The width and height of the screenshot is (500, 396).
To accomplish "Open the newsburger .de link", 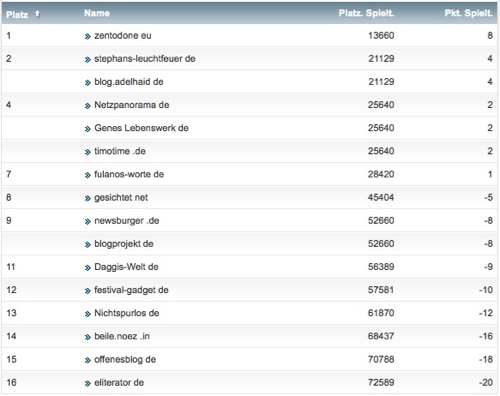I will coord(127,221).
